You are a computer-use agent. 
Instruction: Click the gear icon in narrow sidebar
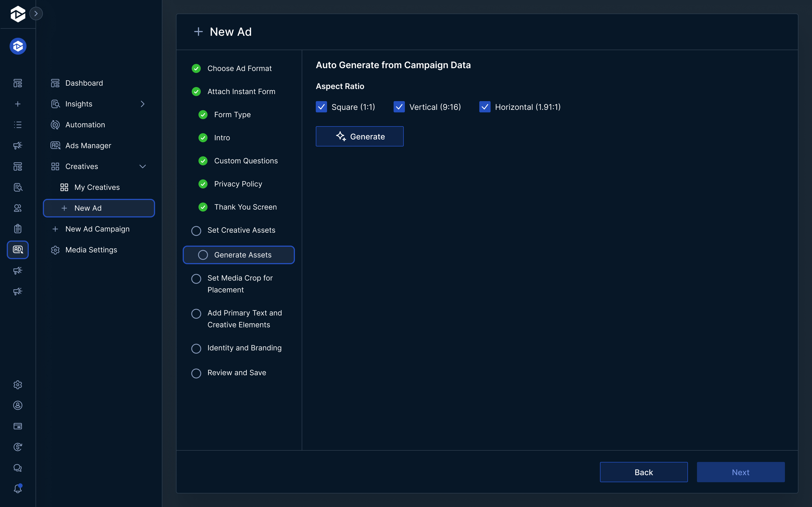(18, 384)
